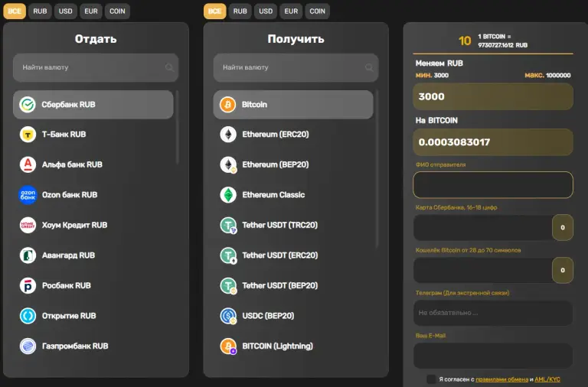Click the Ваш E-Mail input field

[493, 356]
